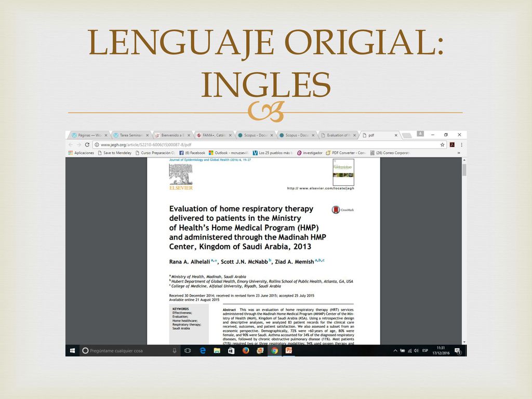Click the Elsevier logo in the PDF

pos(181,177)
